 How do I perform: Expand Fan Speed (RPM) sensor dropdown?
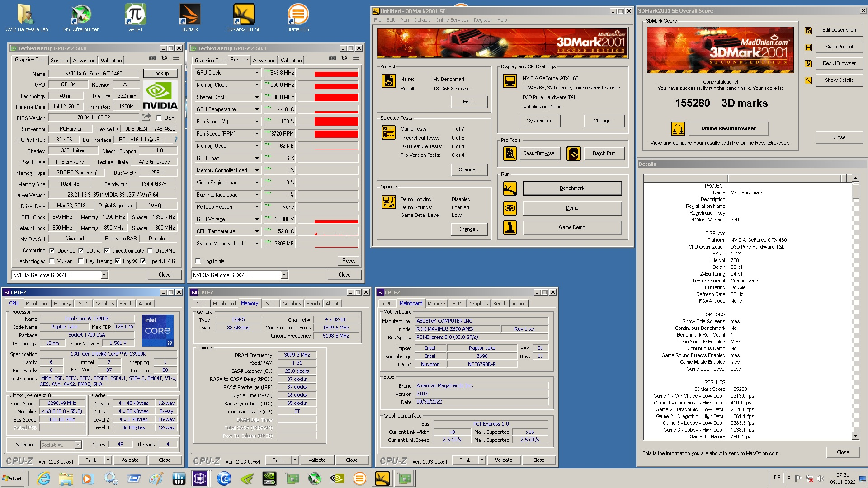click(x=257, y=134)
